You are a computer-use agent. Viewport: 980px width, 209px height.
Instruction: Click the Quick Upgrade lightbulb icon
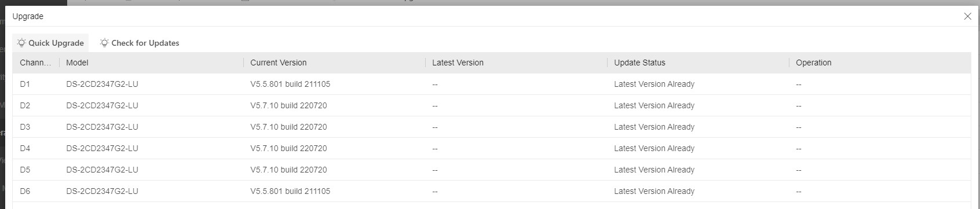[x=21, y=43]
